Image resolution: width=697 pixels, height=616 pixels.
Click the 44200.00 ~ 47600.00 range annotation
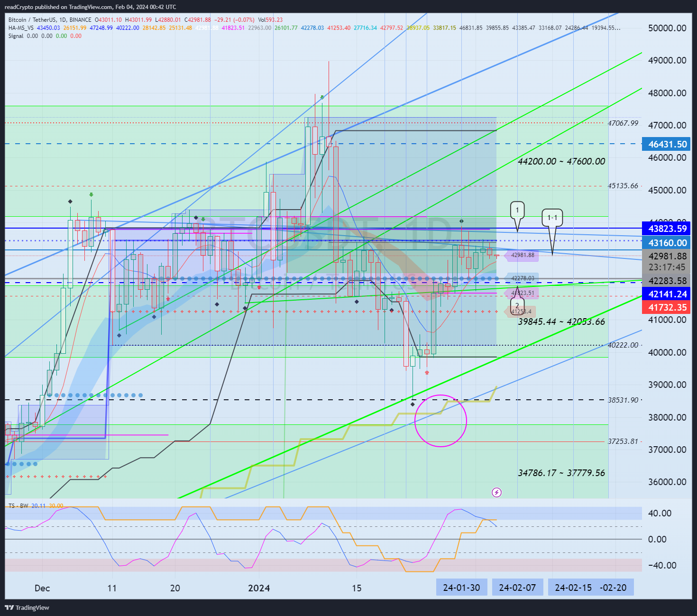(561, 161)
